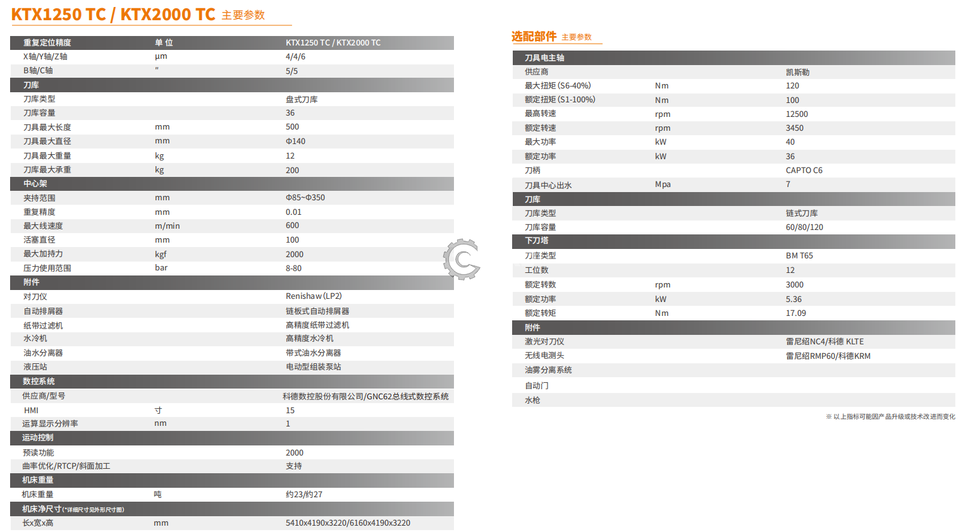Click the "带式油水分离器" value
This screenshot has width=980, height=532.
313,353
